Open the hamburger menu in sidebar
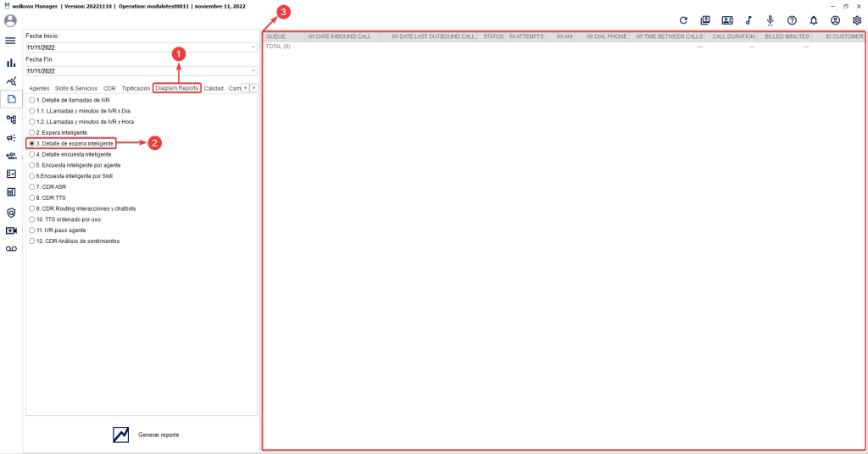 pos(10,41)
